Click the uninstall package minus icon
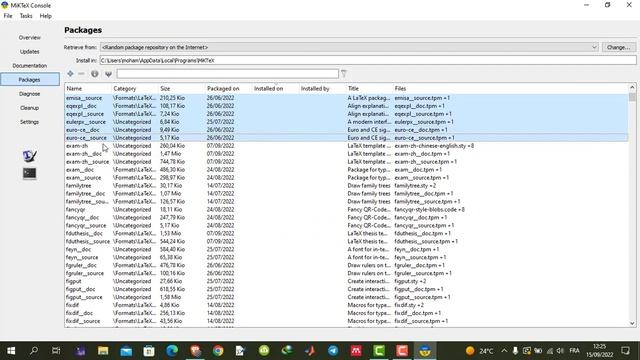This screenshot has height=360, width=640. pyautogui.click(x=81, y=74)
